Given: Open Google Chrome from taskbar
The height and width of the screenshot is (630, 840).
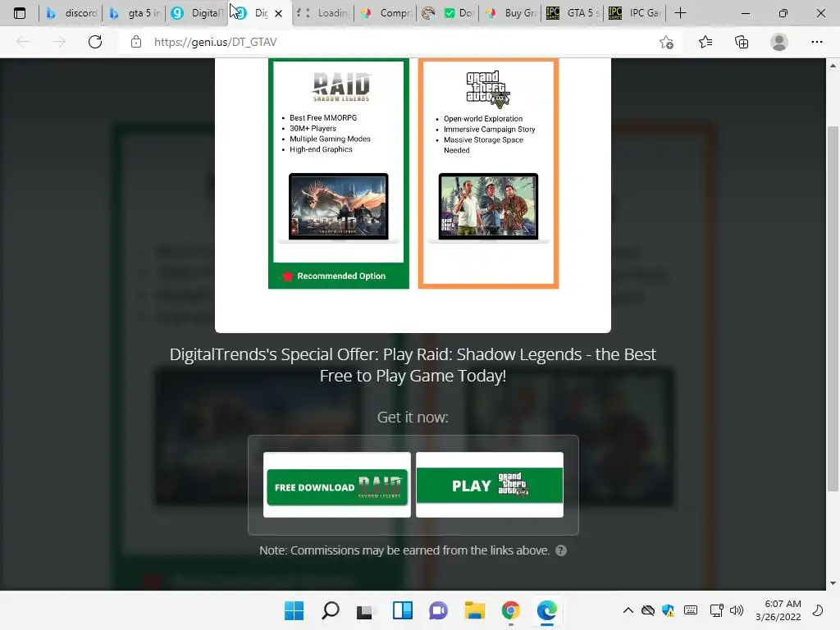Looking at the screenshot, I should 510,610.
